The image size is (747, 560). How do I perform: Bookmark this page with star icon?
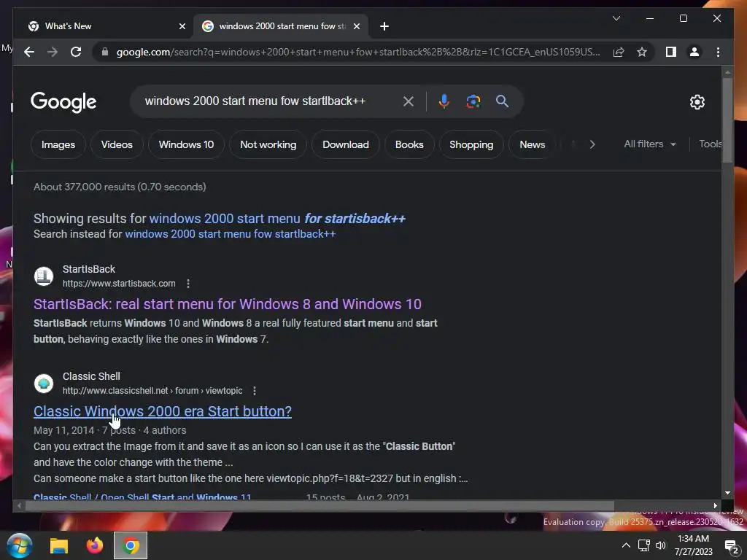[x=642, y=52]
